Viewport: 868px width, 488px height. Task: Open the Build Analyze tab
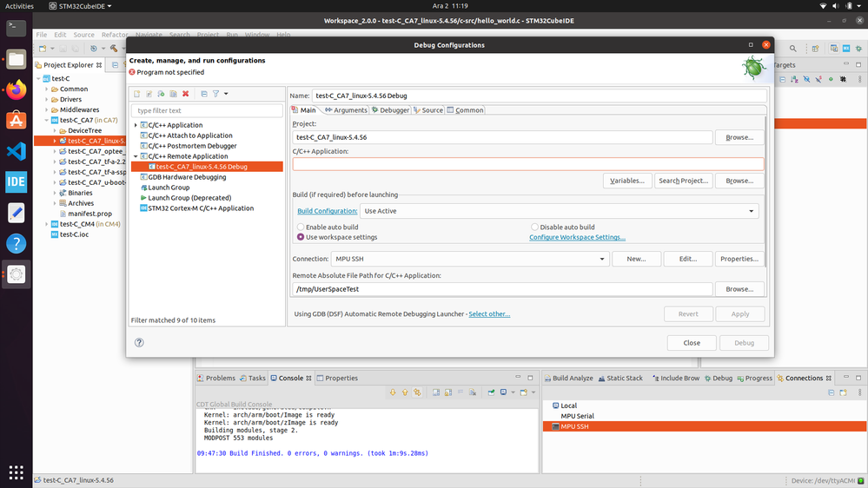(x=568, y=378)
